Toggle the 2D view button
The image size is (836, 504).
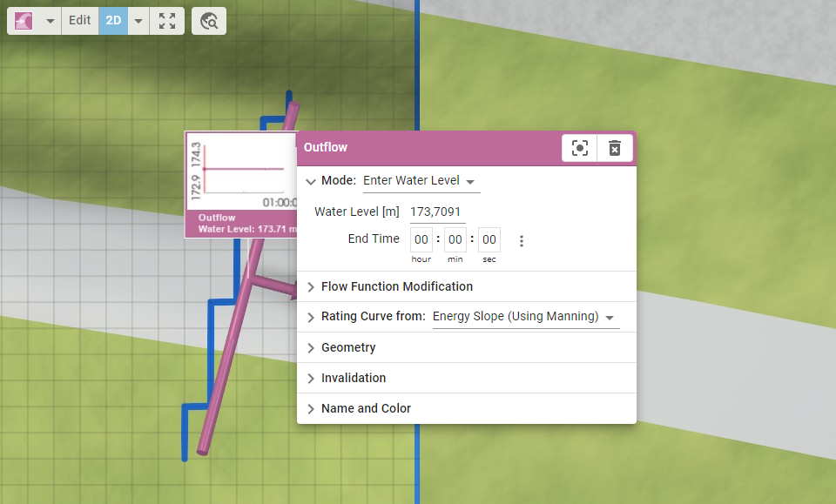113,20
